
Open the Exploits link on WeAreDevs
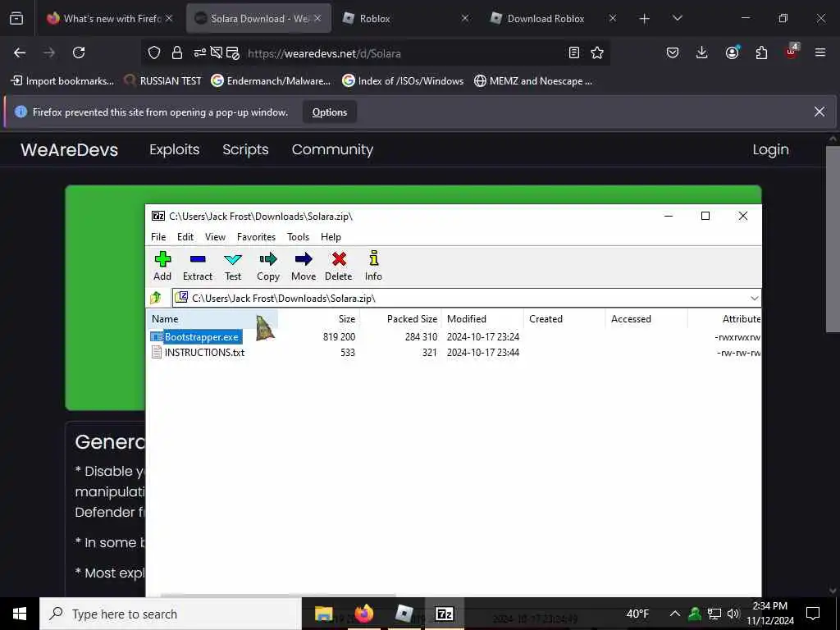pyautogui.click(x=175, y=149)
